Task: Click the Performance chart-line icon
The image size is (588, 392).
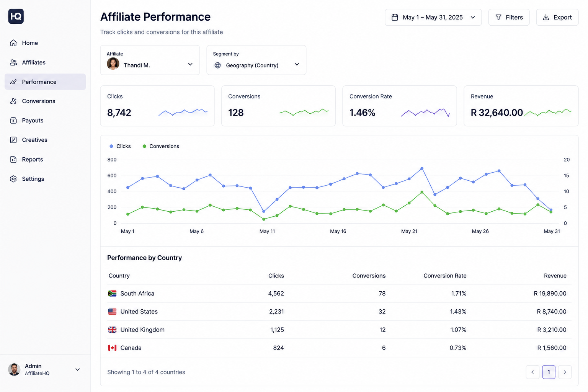Action: [x=13, y=82]
